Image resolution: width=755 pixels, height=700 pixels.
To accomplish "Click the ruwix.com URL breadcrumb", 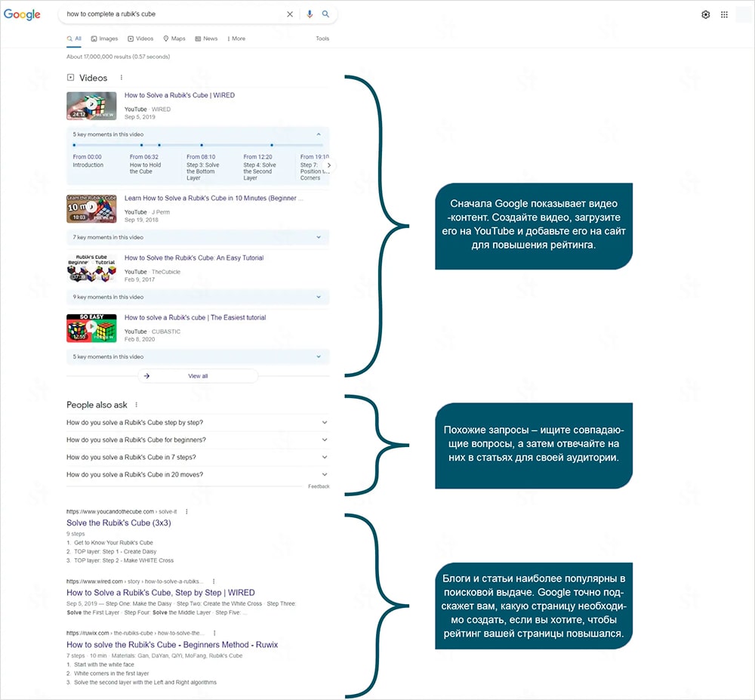I will coord(135,633).
